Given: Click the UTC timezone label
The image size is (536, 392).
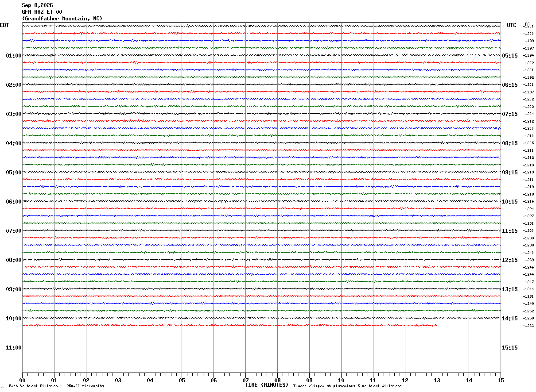Looking at the screenshot, I should point(512,25).
